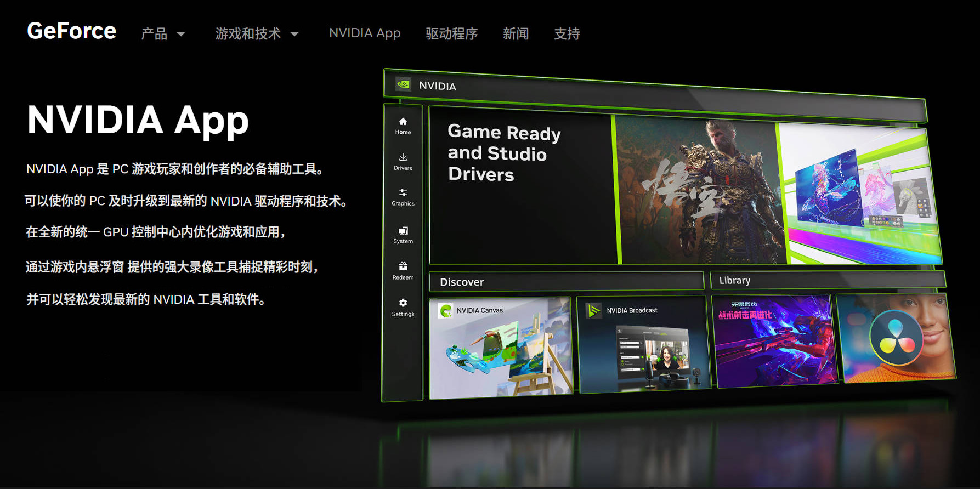980x489 pixels.
Task: Open the Settings gear icon
Action: pyautogui.click(x=403, y=303)
